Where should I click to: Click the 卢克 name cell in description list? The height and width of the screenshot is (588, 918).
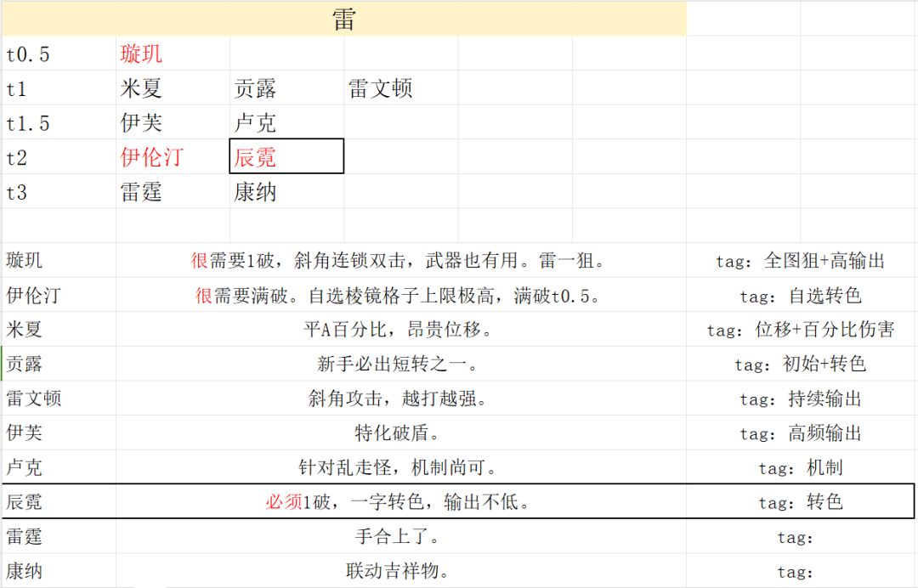pos(59,466)
